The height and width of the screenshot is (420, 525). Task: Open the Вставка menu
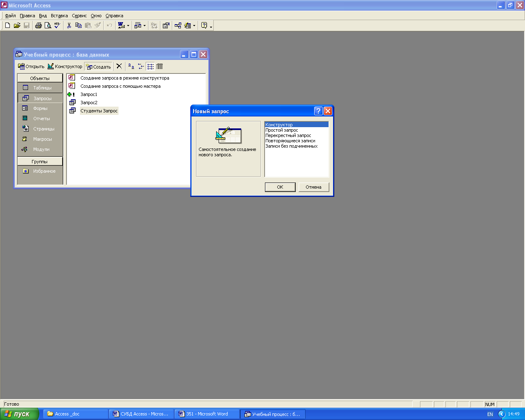[x=59, y=16]
